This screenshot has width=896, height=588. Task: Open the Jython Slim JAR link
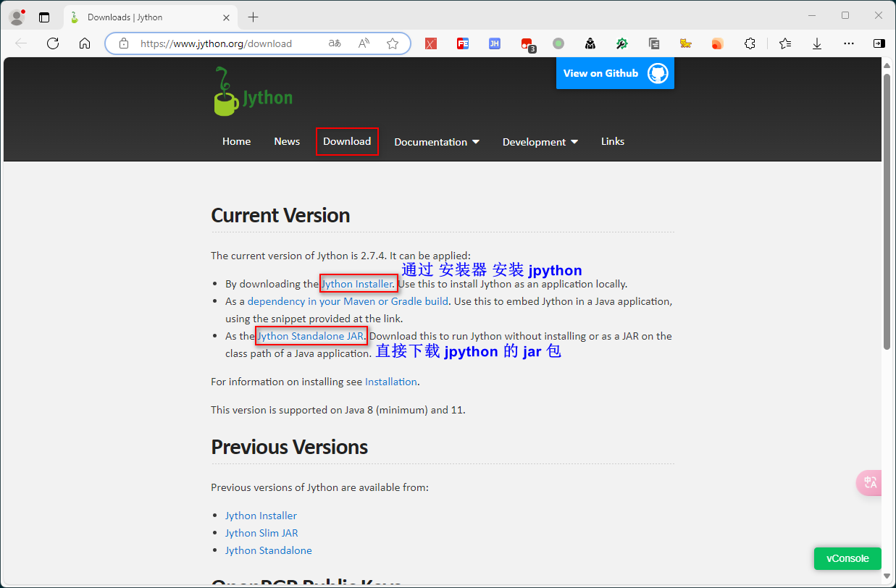click(x=261, y=532)
